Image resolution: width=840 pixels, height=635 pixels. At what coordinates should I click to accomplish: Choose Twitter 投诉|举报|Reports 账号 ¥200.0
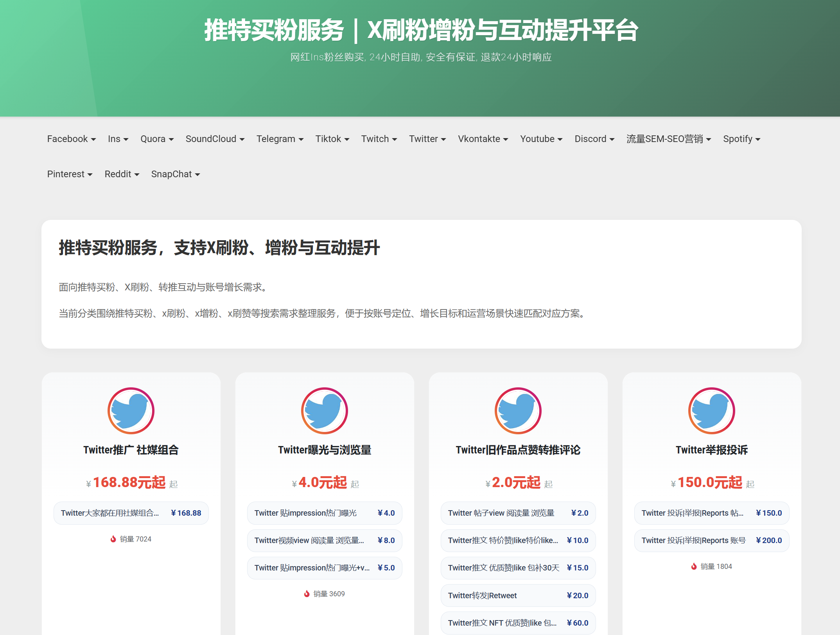point(711,540)
